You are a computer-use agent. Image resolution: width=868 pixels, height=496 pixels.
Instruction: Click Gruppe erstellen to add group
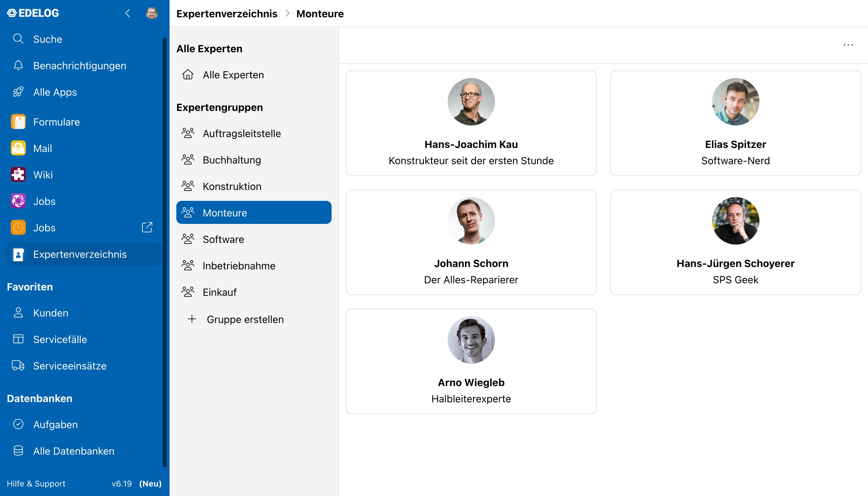[254, 319]
